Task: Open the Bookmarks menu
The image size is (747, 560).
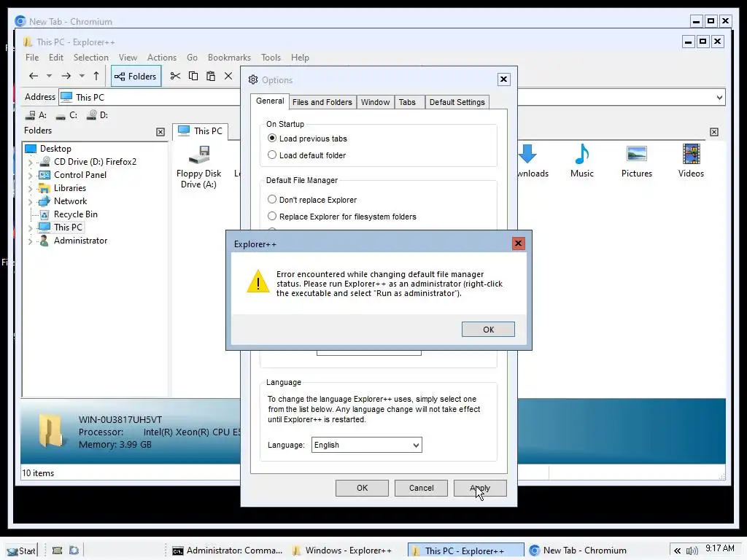Action: pyautogui.click(x=229, y=58)
